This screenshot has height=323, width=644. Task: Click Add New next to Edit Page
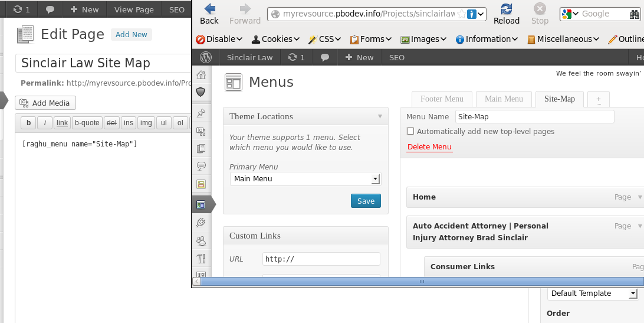point(132,35)
